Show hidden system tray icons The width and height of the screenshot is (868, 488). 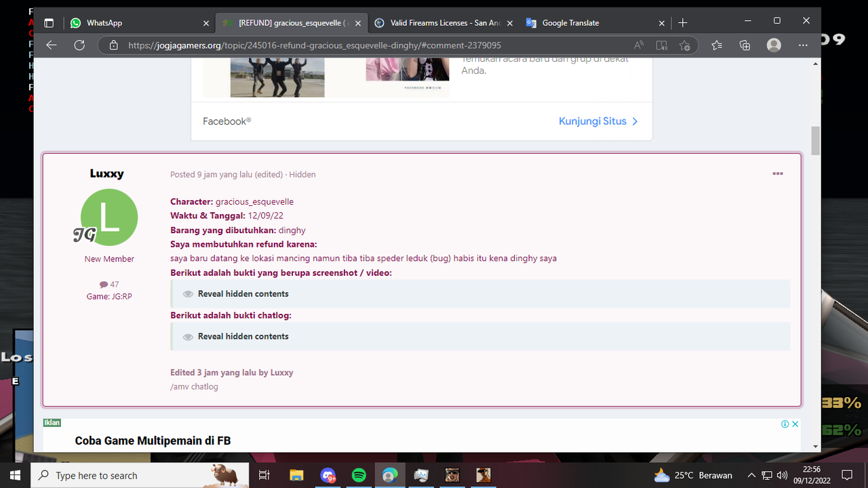tap(751, 475)
